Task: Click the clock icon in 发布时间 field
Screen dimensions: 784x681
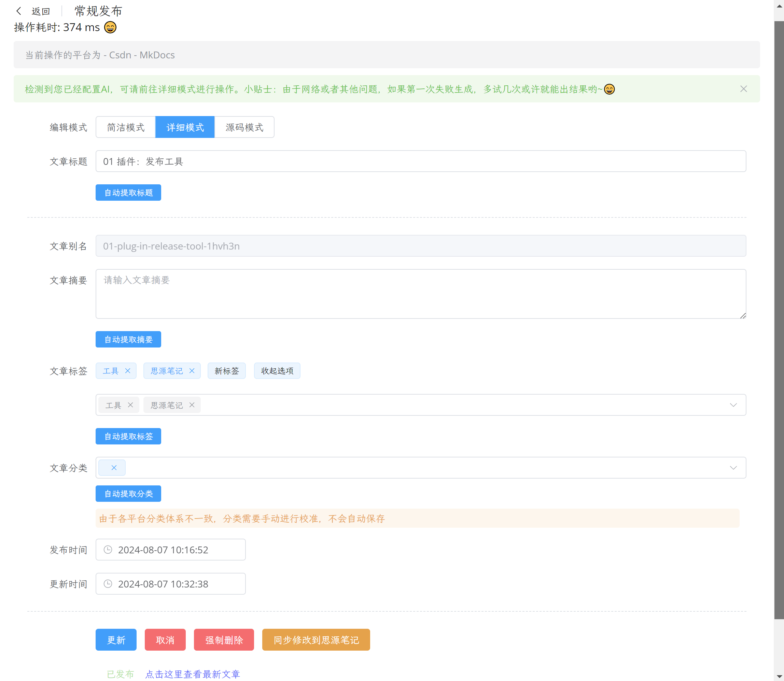Action: pos(108,550)
